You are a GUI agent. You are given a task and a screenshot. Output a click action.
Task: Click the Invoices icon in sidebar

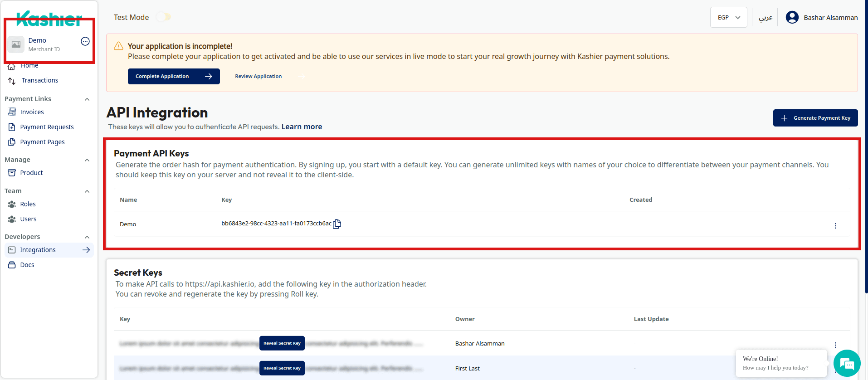[12, 112]
